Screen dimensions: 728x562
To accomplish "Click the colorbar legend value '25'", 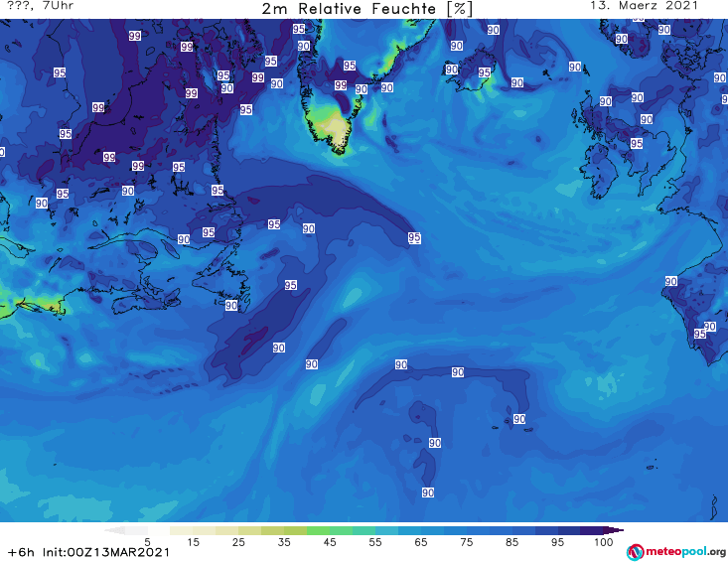I will (238, 542).
